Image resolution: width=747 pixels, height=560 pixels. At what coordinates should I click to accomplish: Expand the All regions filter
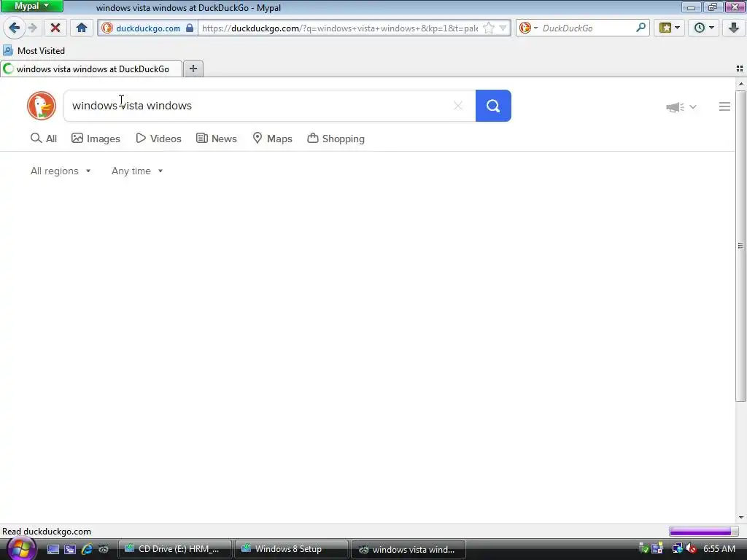coord(61,171)
